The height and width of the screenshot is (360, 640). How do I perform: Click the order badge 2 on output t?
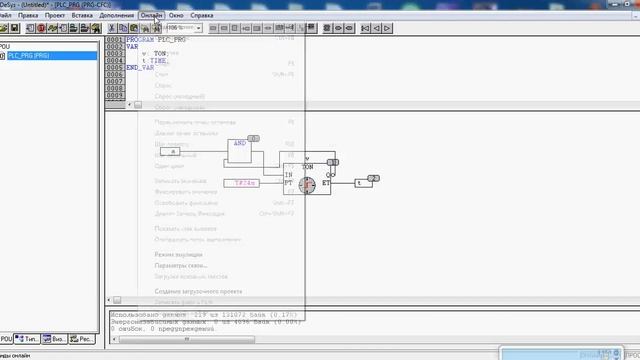coord(373,178)
